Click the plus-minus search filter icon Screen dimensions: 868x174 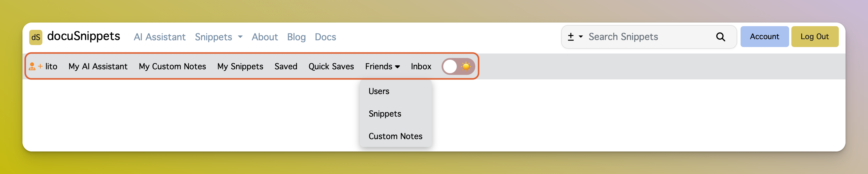[x=570, y=37]
